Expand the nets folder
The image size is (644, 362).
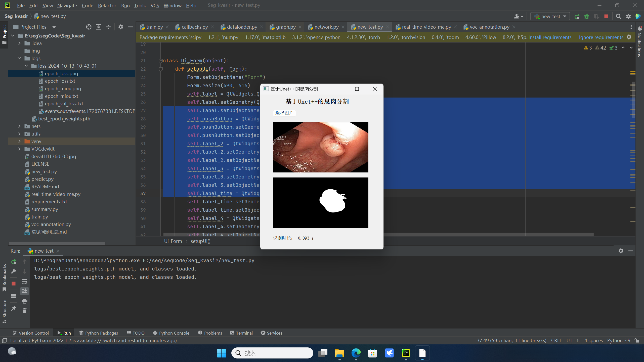[19, 126]
